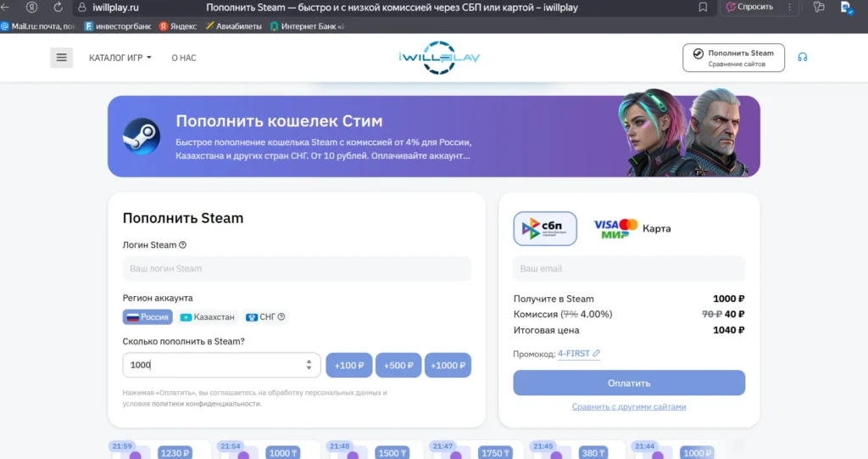Click the Оплатить button

[629, 383]
